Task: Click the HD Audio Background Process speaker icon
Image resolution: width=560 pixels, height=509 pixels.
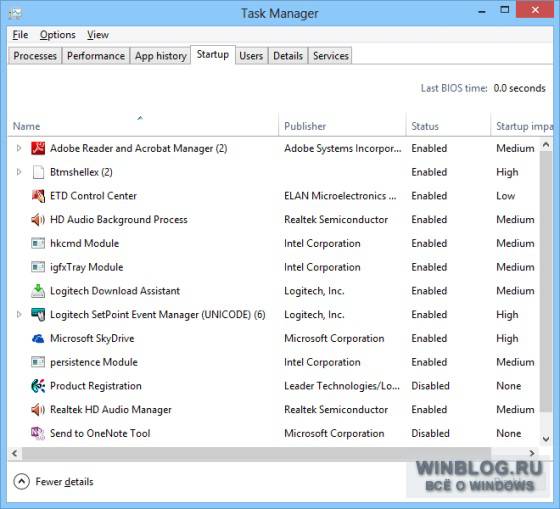Action: click(38, 219)
